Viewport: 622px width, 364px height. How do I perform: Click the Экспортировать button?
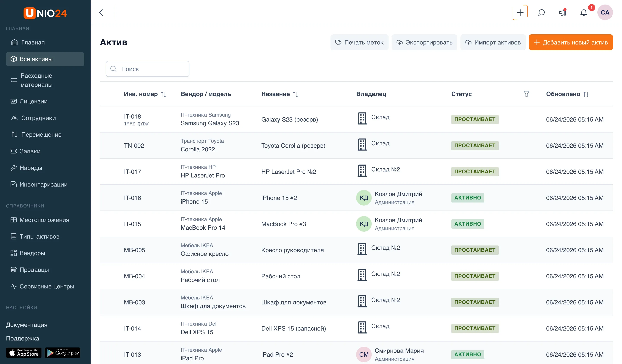[x=424, y=43]
